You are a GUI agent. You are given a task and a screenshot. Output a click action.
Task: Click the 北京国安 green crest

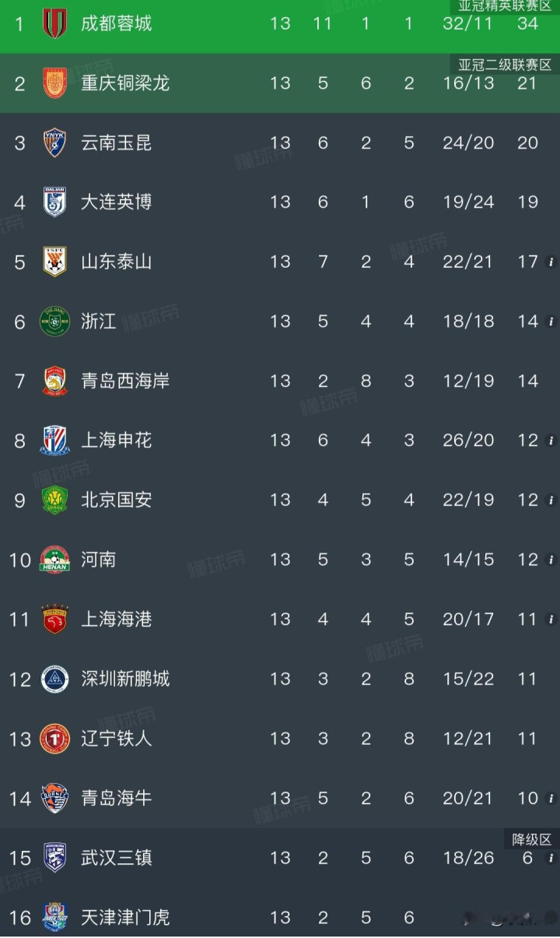(x=54, y=500)
